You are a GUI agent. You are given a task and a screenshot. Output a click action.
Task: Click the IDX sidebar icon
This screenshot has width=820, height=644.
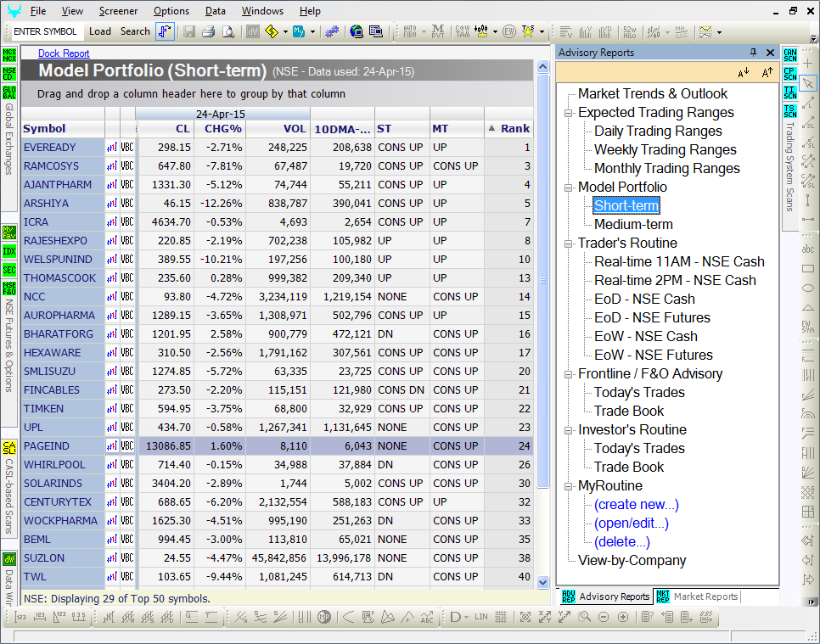click(9, 251)
